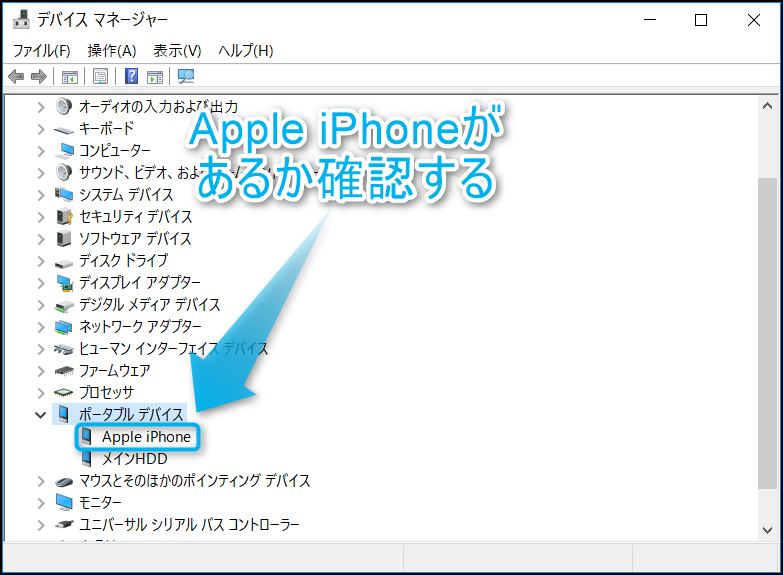Open the 表示(V) menu
This screenshot has height=575, width=783.
(177, 50)
